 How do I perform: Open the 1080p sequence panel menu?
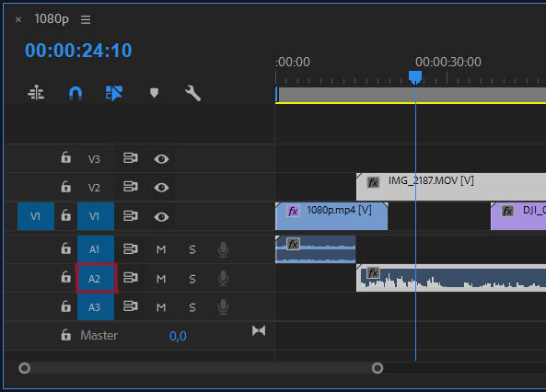(x=86, y=19)
